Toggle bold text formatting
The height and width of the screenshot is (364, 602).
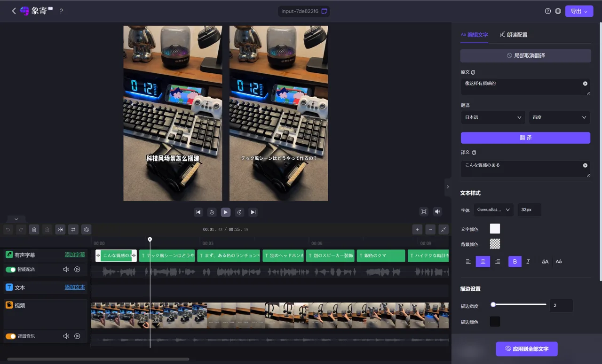[515, 261]
